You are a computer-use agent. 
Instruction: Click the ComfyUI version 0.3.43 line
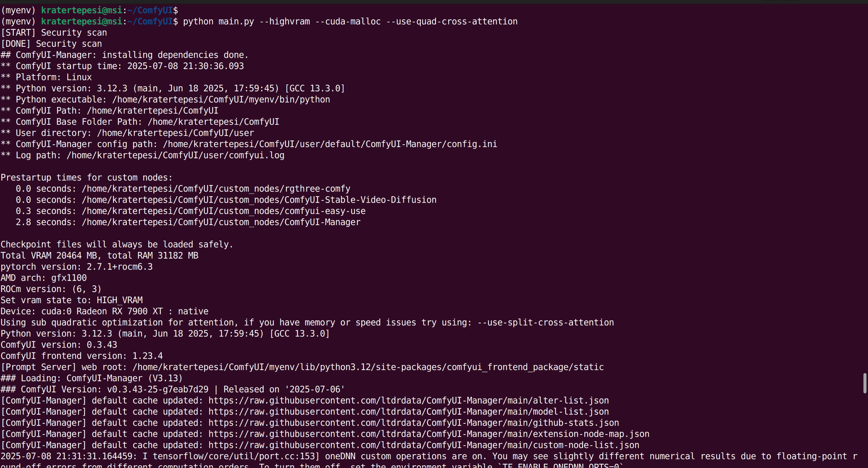59,345
